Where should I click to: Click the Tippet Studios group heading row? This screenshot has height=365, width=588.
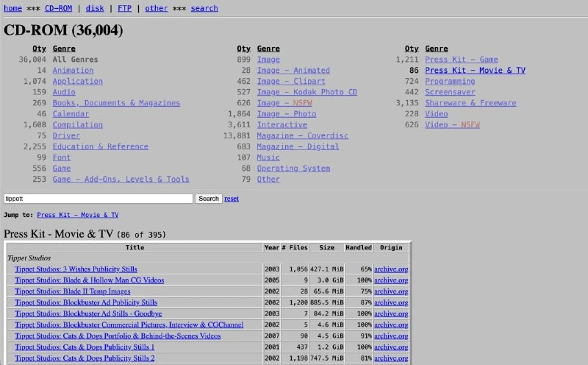(x=208, y=258)
